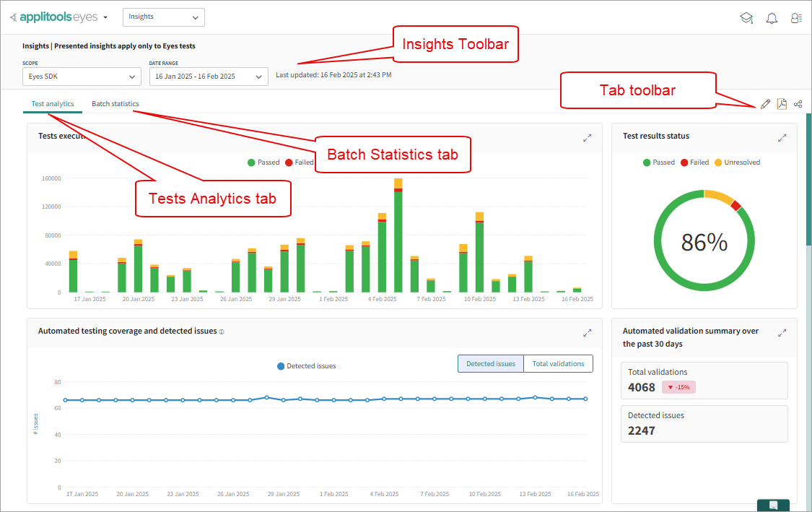Open the notifications bell
The height and width of the screenshot is (512, 812).
click(x=772, y=18)
